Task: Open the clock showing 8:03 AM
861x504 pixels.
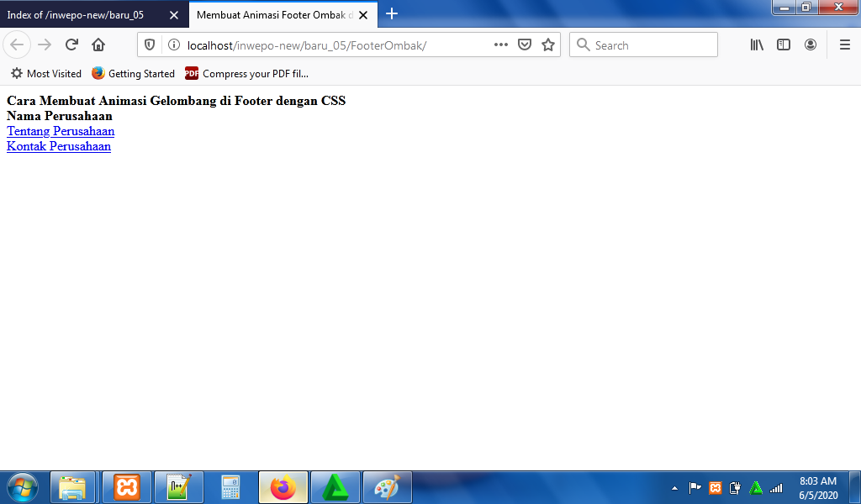Action: 818,487
